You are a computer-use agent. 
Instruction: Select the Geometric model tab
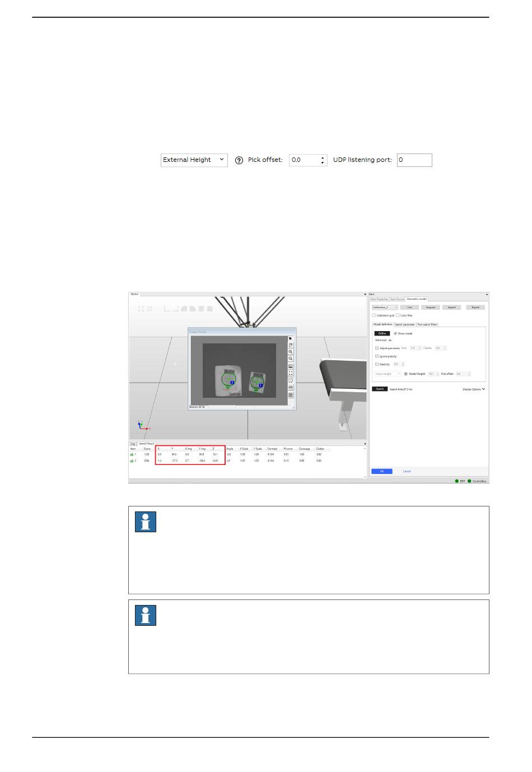(417, 299)
